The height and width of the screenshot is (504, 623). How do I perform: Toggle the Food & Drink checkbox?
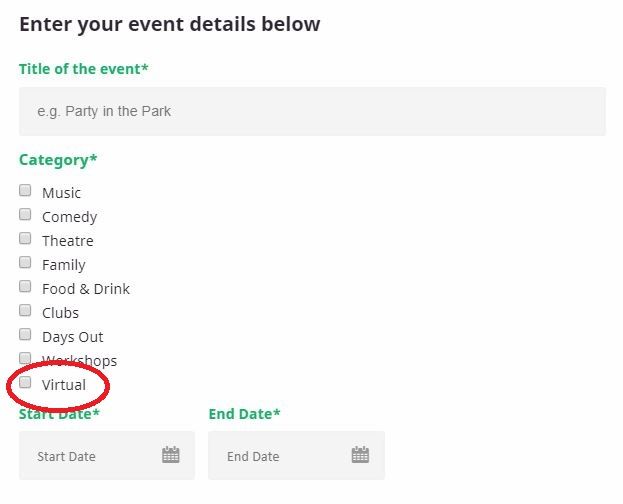click(x=25, y=286)
